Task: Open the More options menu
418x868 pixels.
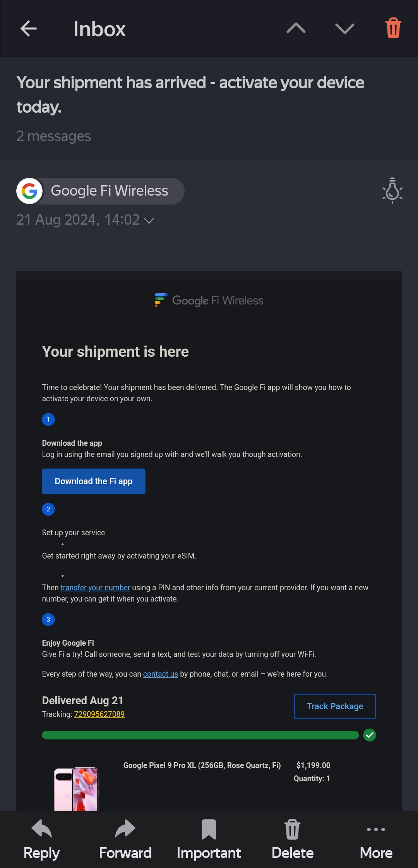Action: pos(376,839)
